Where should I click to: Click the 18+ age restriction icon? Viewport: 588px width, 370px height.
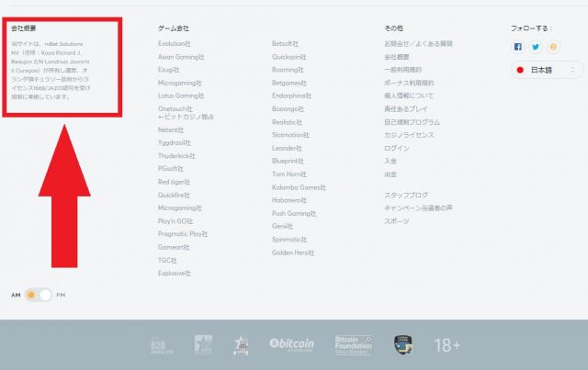pyautogui.click(x=447, y=345)
